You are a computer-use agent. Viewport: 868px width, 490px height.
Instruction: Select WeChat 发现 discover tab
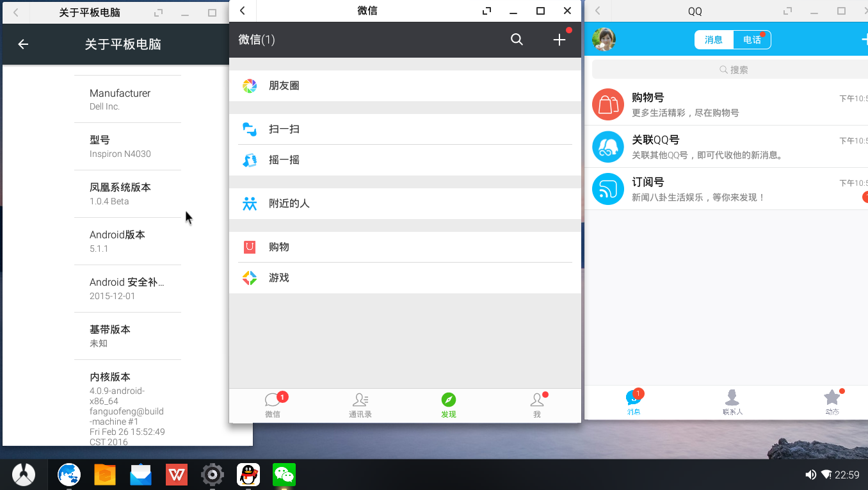coord(449,405)
